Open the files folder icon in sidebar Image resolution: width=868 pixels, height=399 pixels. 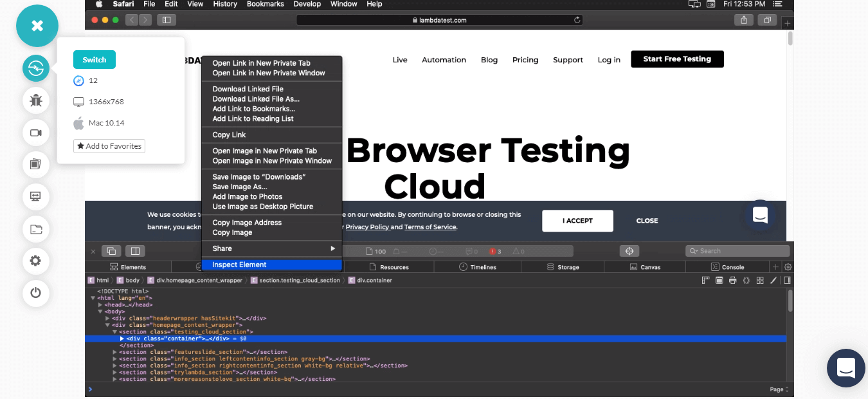(36, 228)
